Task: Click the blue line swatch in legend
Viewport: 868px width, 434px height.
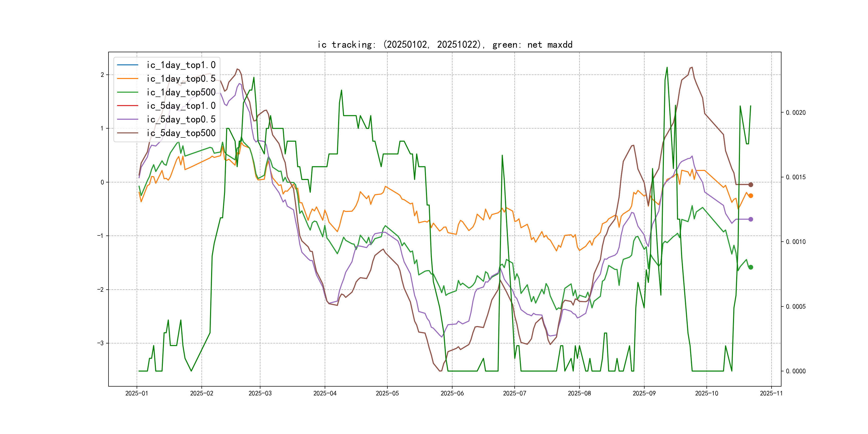Action: point(127,65)
